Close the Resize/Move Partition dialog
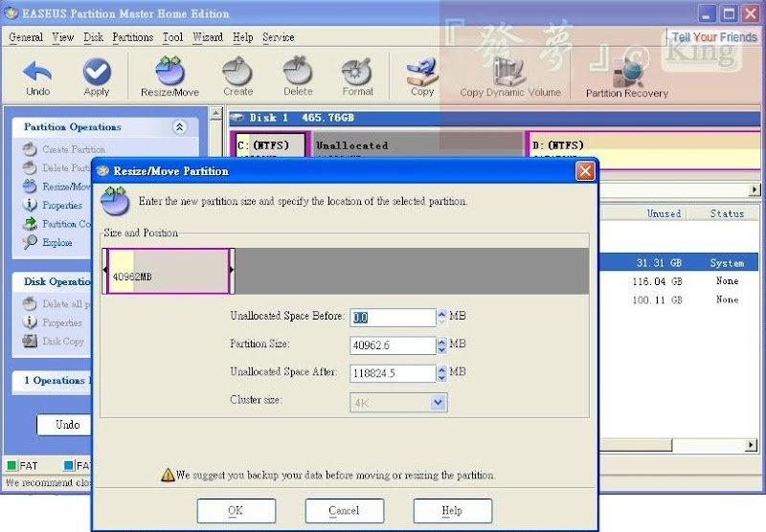Viewport: 766px width, 532px height. 585,171
